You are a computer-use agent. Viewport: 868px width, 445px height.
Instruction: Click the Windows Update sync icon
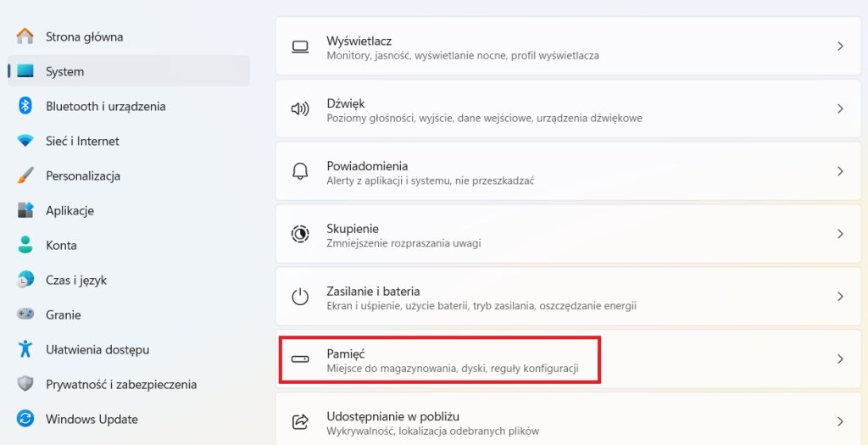25,419
